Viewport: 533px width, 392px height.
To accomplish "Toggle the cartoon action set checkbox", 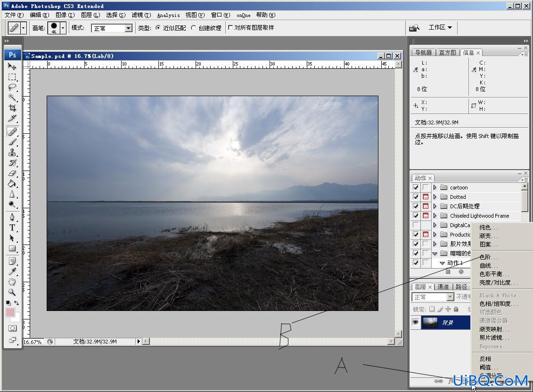I will [x=415, y=188].
